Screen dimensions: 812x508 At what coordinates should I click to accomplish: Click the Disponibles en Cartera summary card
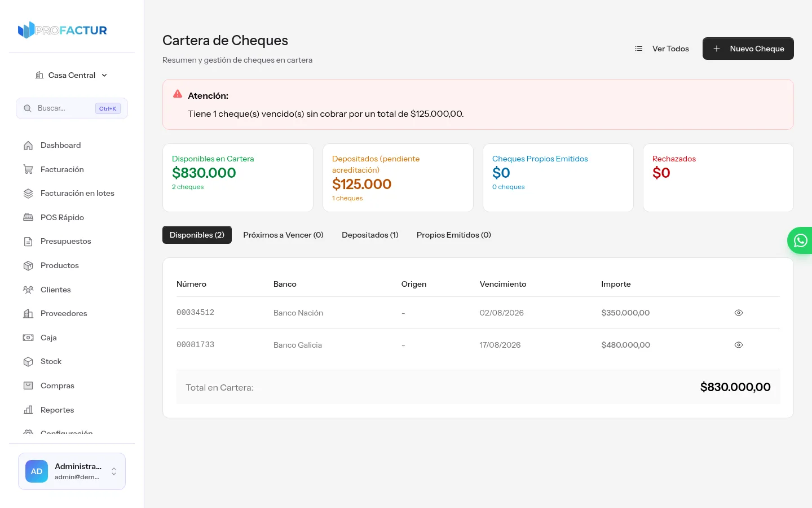click(x=238, y=178)
